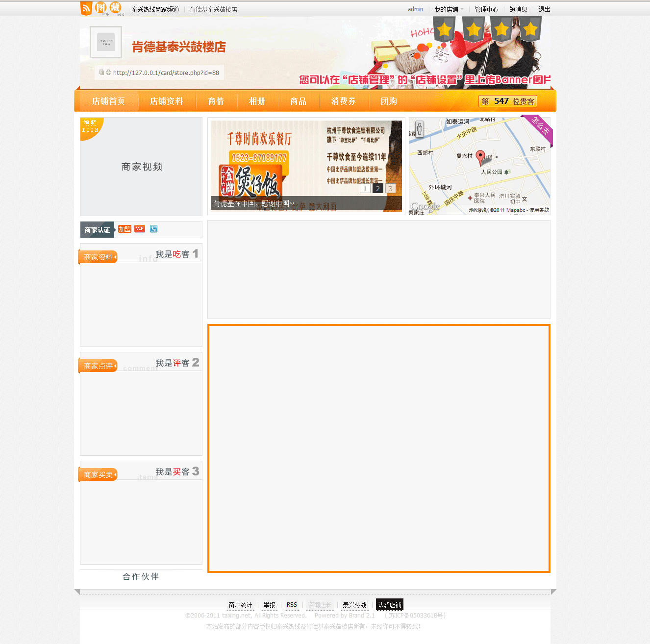Click the 我是评客 2 heading
The height and width of the screenshot is (644, 650).
(177, 363)
